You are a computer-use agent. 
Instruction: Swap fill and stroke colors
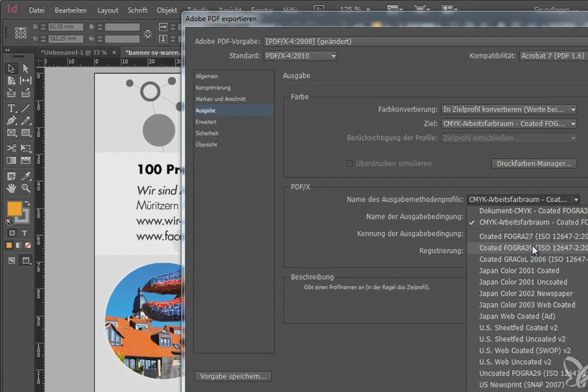click(x=27, y=203)
